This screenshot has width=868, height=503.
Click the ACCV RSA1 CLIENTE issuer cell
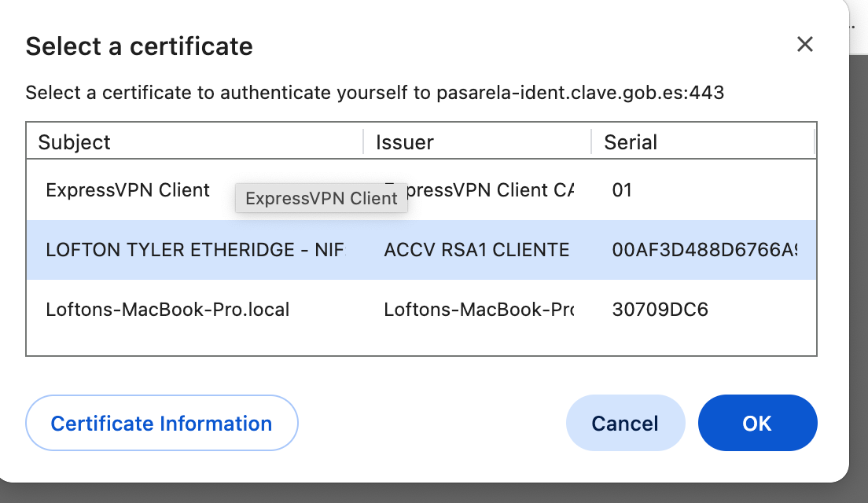click(x=476, y=250)
